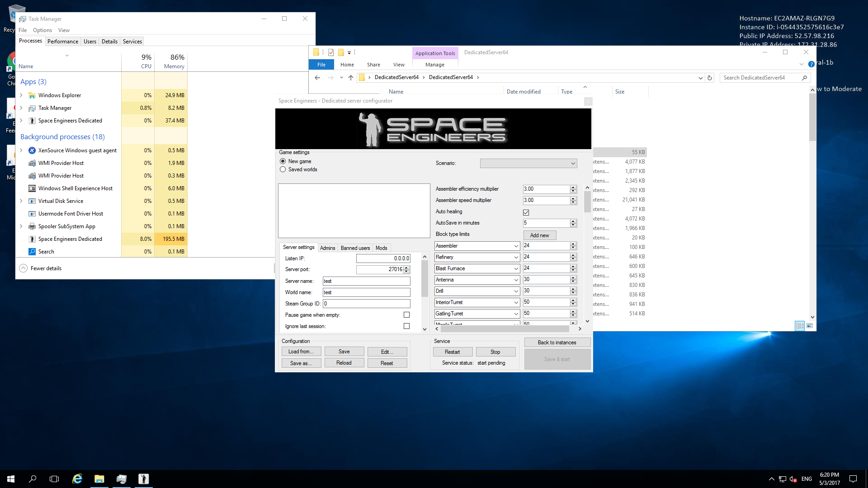Click the horizontal scrollbar under block limits
This screenshot has height=488, width=868.
click(x=508, y=329)
